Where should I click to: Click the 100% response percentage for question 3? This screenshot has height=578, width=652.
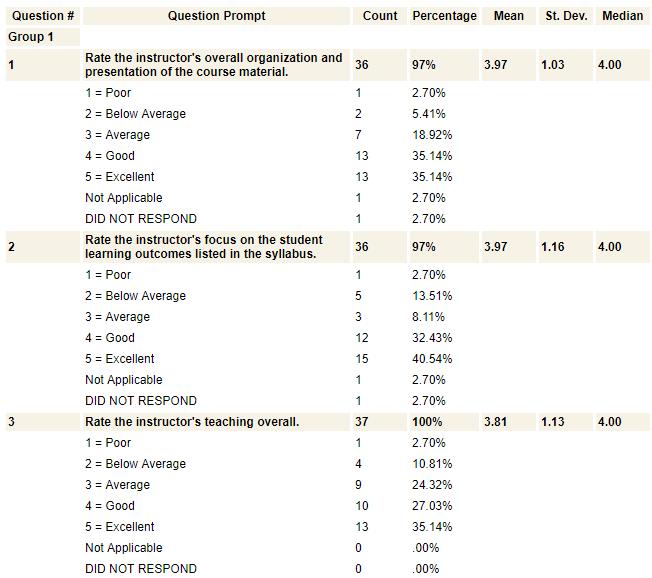[x=424, y=422]
